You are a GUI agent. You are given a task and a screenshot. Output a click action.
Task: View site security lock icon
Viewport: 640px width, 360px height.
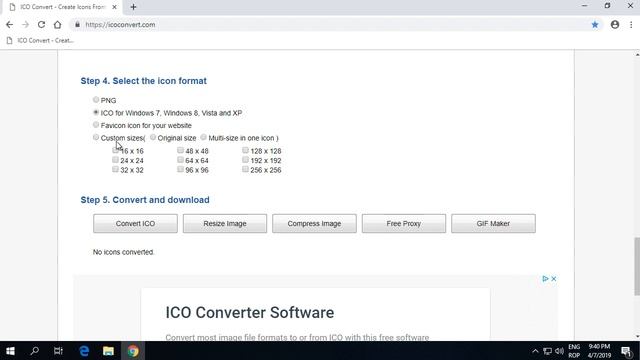pyautogui.click(x=77, y=24)
